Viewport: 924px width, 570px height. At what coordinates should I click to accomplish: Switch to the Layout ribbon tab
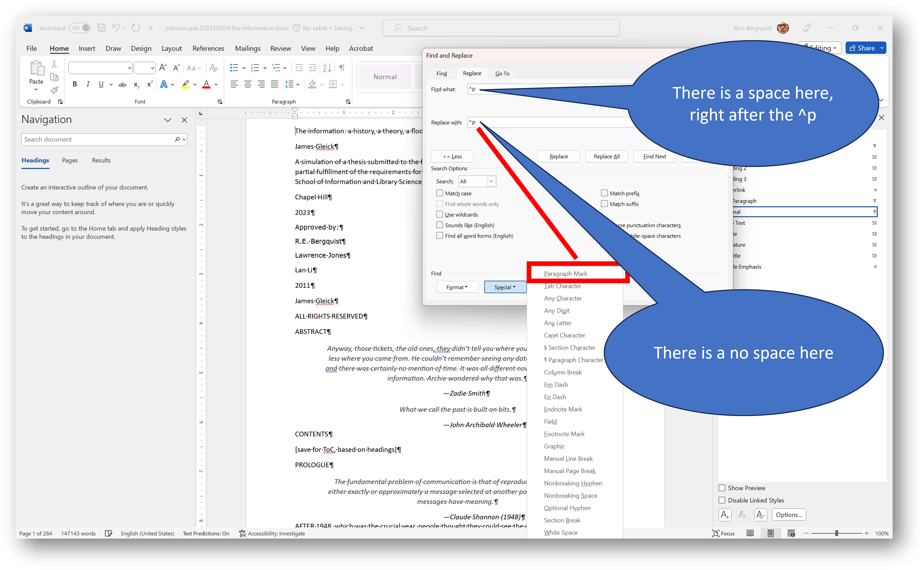(x=171, y=48)
